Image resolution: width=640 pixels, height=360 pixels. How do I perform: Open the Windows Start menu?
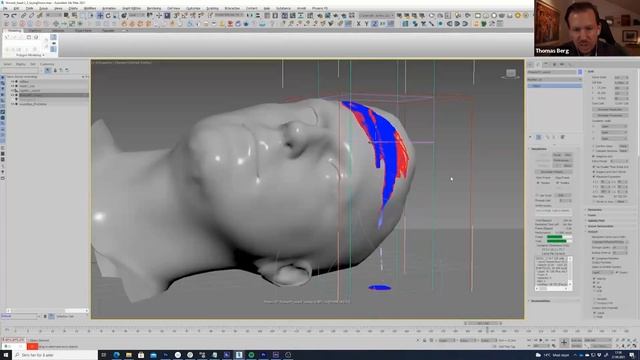5,355
